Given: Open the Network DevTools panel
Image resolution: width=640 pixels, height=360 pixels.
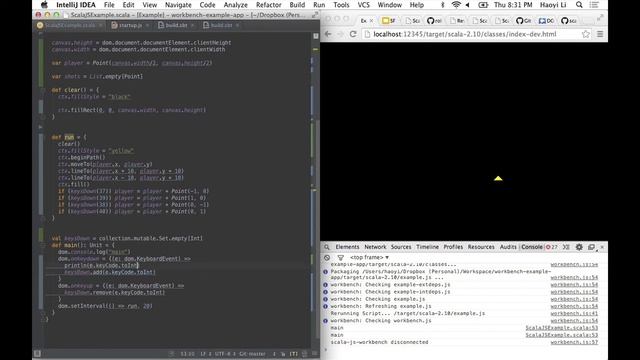Looking at the screenshot, I should tap(375, 247).
